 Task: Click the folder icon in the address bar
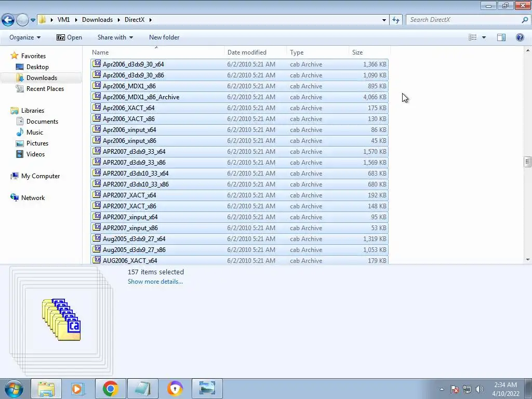tap(42, 20)
